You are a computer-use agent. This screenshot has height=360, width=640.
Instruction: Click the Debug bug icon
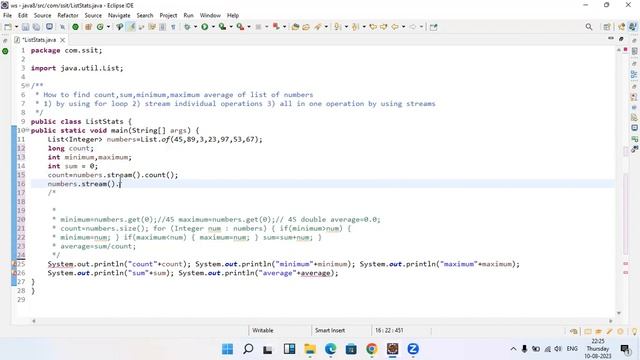coord(187,27)
